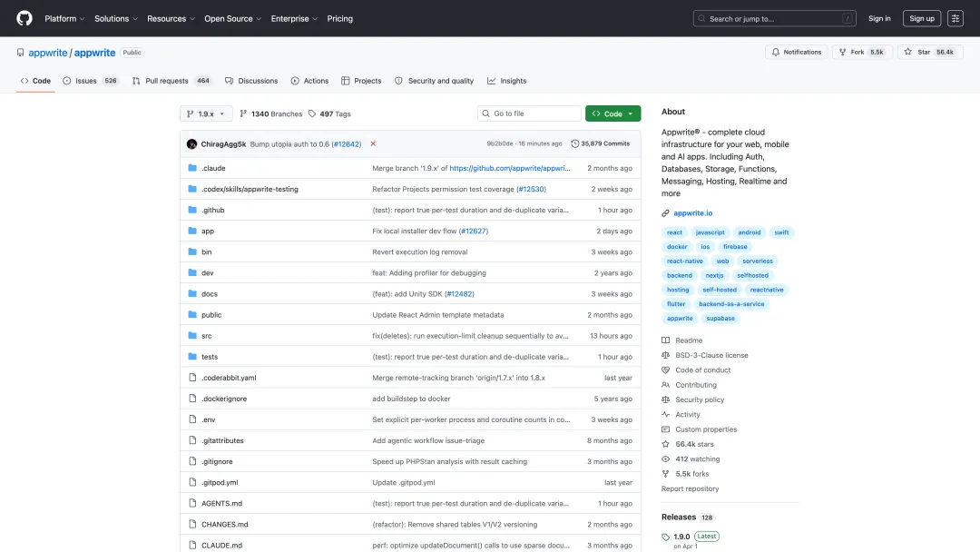View the Insights tab

coord(507,81)
